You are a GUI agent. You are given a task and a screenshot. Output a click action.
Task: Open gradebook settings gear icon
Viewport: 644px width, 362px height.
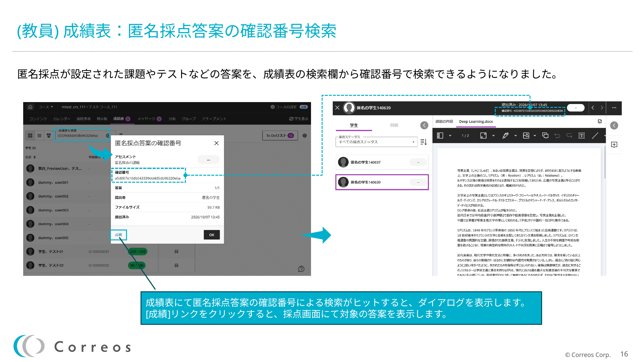point(305,135)
